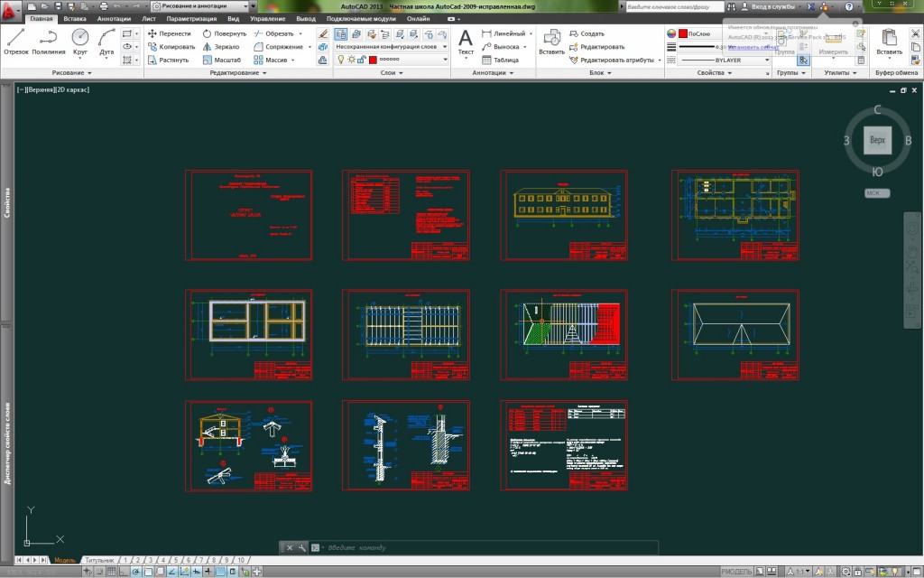Expand the Слои panel
The height and width of the screenshot is (578, 924).
[x=392, y=72]
